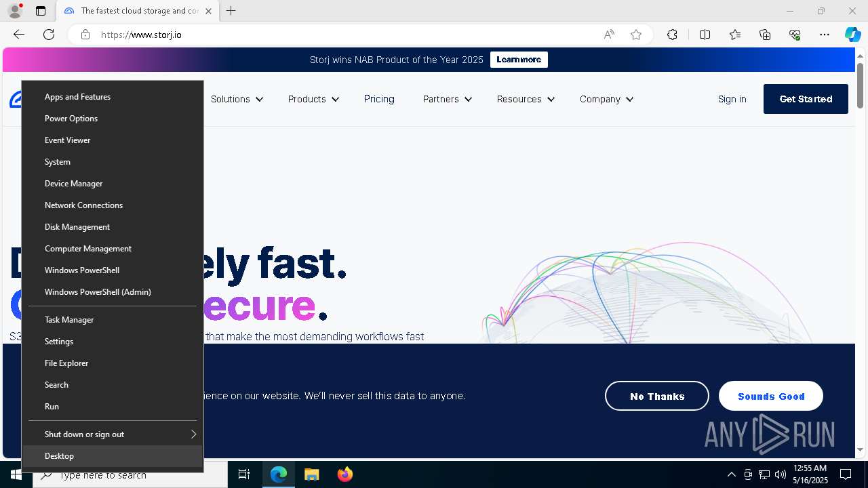The width and height of the screenshot is (868, 488).
Task: Open Settings from the context menu
Action: (113, 342)
